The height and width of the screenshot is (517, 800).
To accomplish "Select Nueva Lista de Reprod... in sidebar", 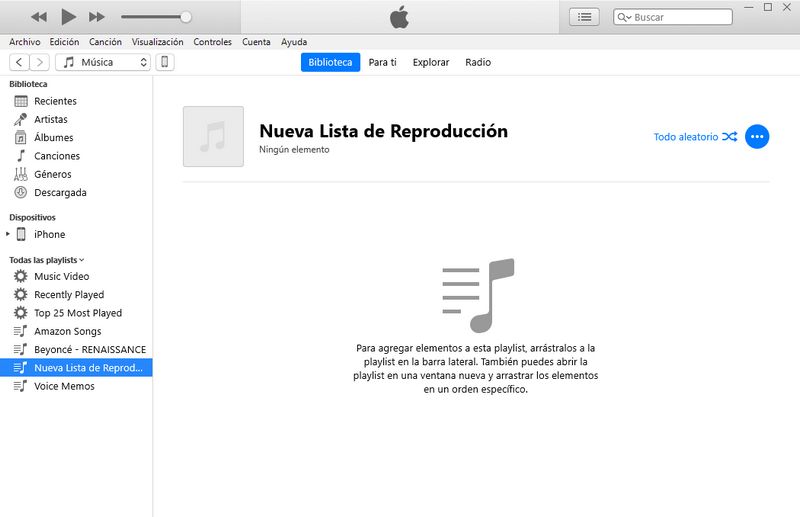I will tap(76, 368).
